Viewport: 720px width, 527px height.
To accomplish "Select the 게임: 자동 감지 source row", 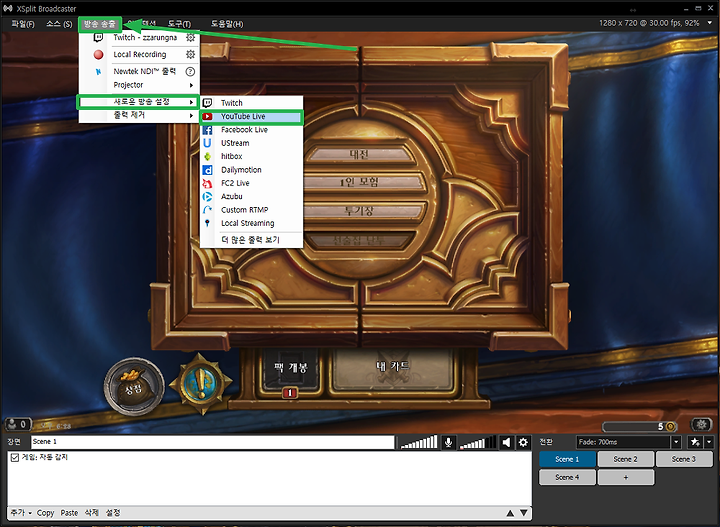I will pyautogui.click(x=269, y=458).
